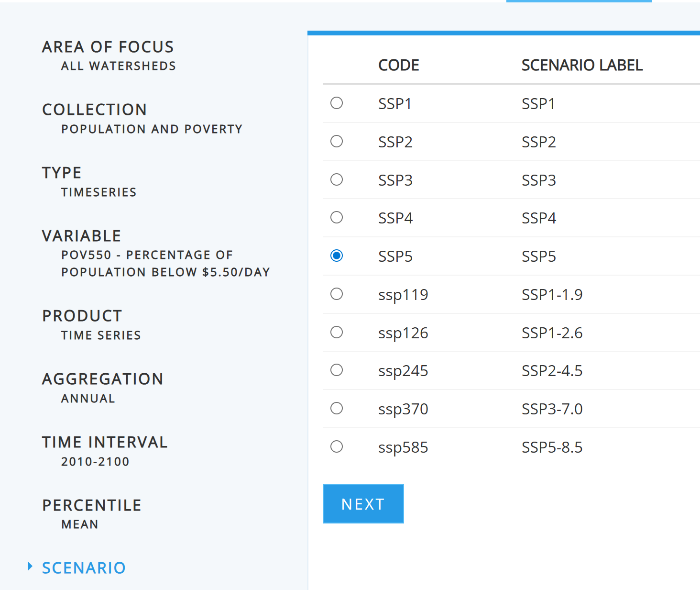Go to the Collection step
This screenshot has width=700, height=590.
tap(94, 110)
